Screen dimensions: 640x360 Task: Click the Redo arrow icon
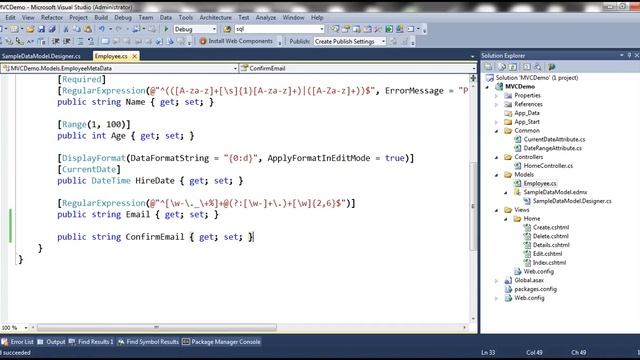pos(118,29)
